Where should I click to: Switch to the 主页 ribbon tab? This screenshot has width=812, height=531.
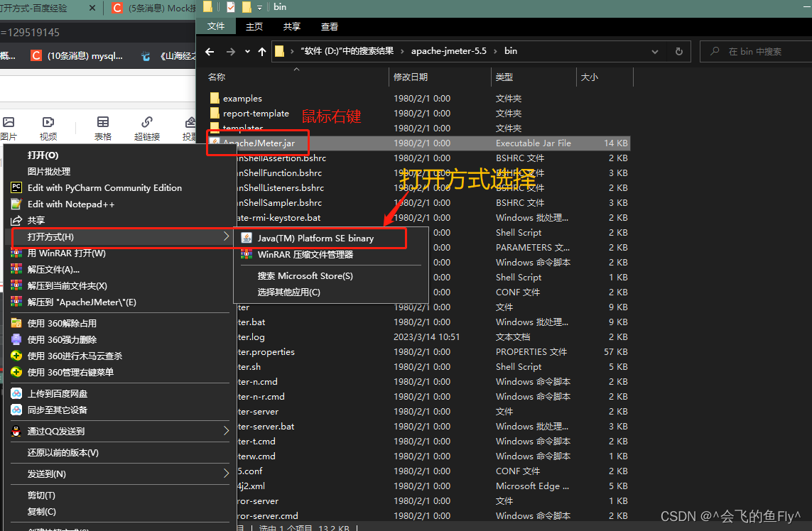click(254, 26)
